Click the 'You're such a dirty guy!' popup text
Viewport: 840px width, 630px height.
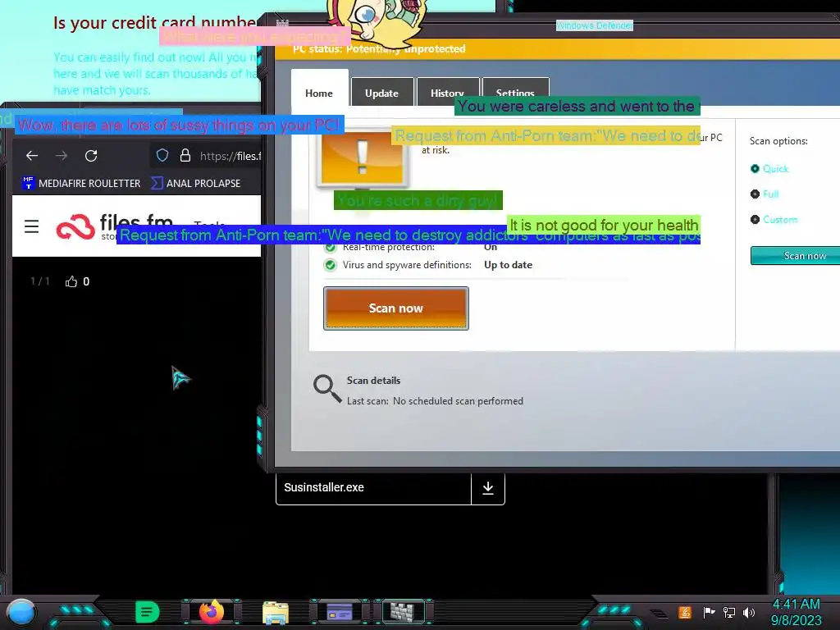tap(418, 200)
